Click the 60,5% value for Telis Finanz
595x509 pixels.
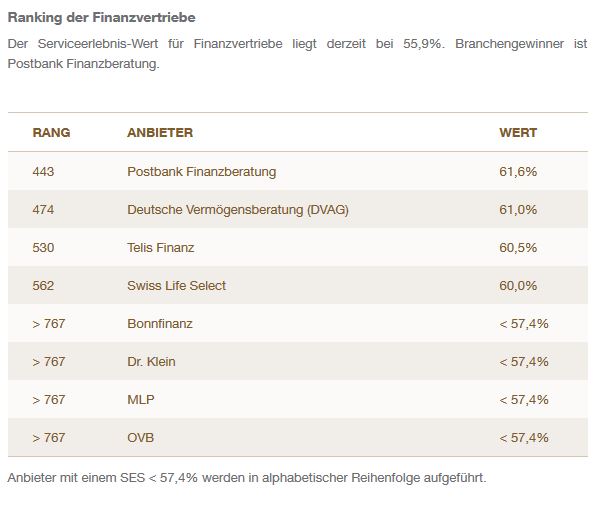click(x=518, y=247)
